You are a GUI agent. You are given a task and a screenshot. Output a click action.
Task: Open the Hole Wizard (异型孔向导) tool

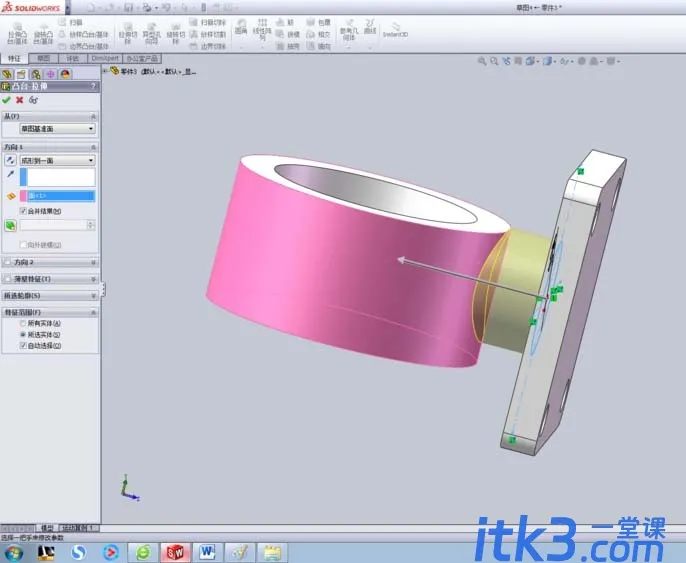coord(151,34)
